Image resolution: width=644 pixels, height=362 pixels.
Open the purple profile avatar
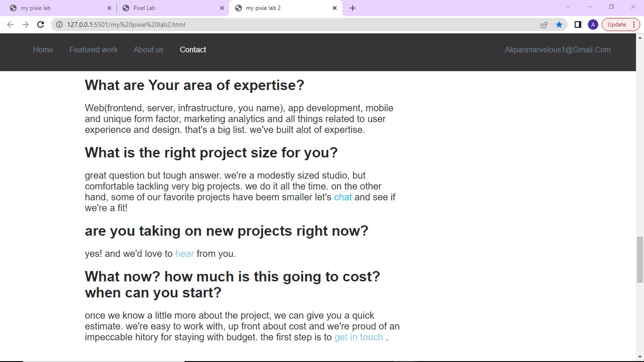point(593,25)
